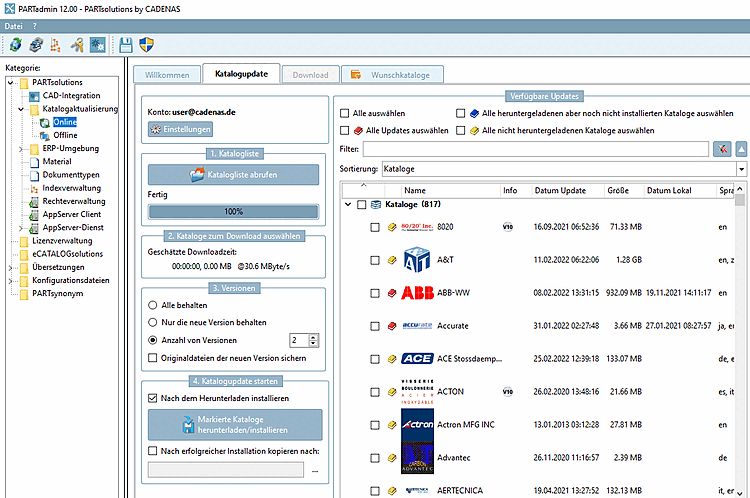The image size is (750, 498).
Task: Expand the ERP-Umgebung tree node
Action: tap(21, 149)
